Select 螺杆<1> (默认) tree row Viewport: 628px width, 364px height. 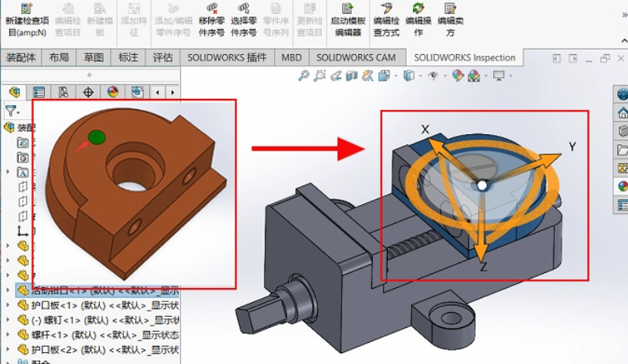[x=97, y=335]
